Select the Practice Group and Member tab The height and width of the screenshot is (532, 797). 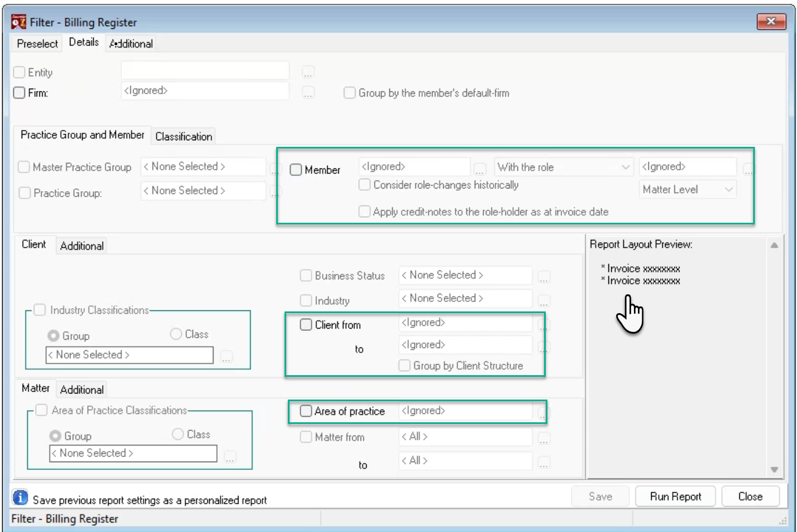tap(82, 135)
